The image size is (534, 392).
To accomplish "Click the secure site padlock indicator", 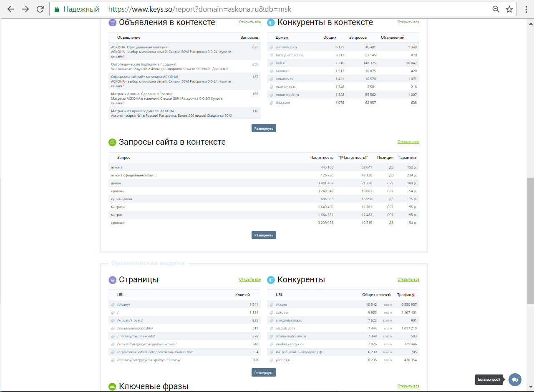I will (x=57, y=9).
